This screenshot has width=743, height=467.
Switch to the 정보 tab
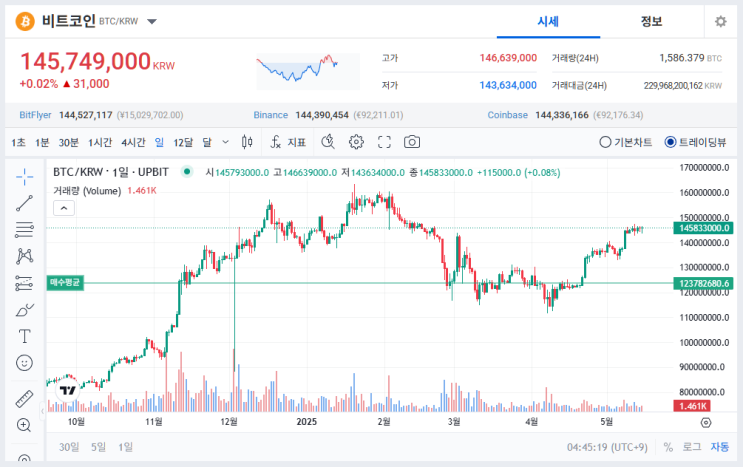pos(652,21)
